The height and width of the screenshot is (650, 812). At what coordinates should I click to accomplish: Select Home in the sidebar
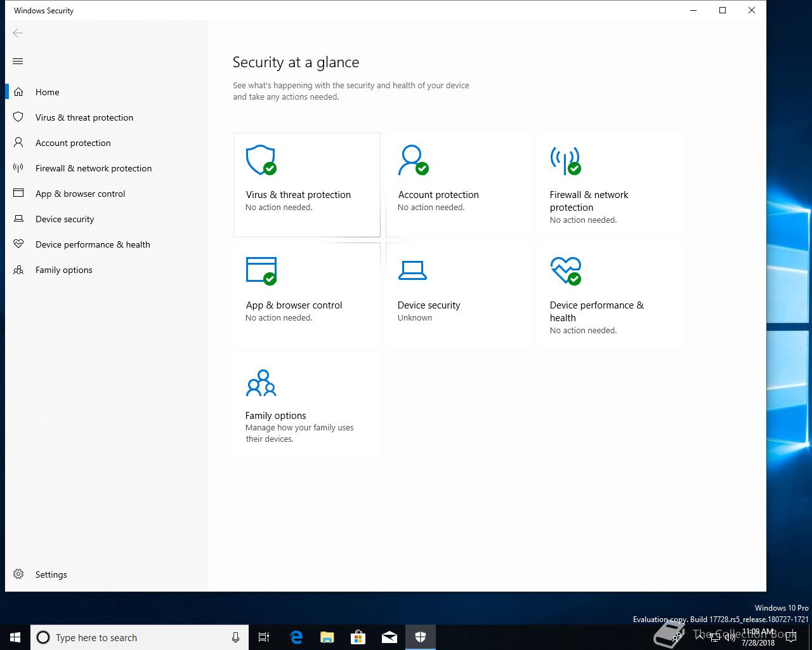(x=47, y=92)
